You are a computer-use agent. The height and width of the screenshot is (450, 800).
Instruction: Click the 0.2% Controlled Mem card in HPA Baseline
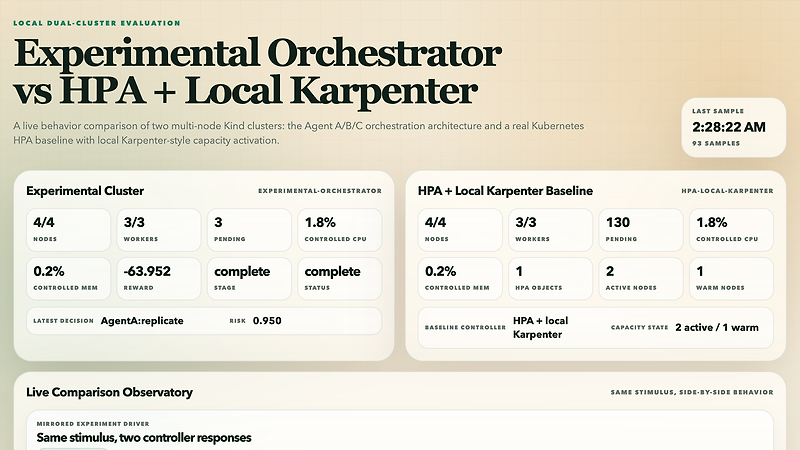460,279
